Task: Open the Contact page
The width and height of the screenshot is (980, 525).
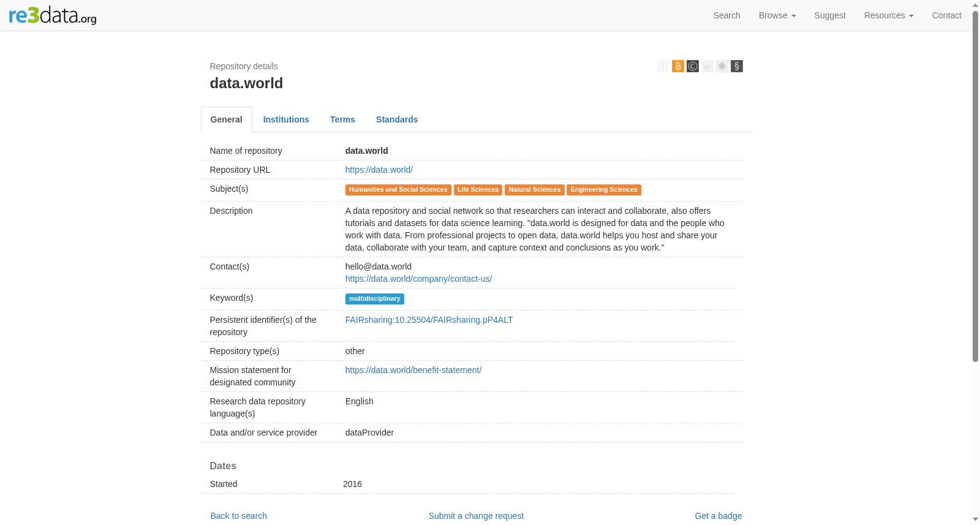Action: [947, 15]
